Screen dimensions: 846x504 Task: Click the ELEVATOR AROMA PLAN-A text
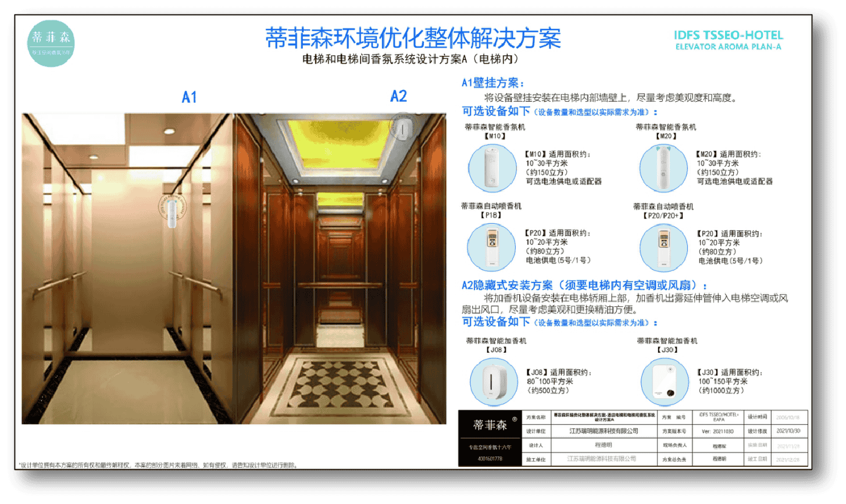(729, 47)
